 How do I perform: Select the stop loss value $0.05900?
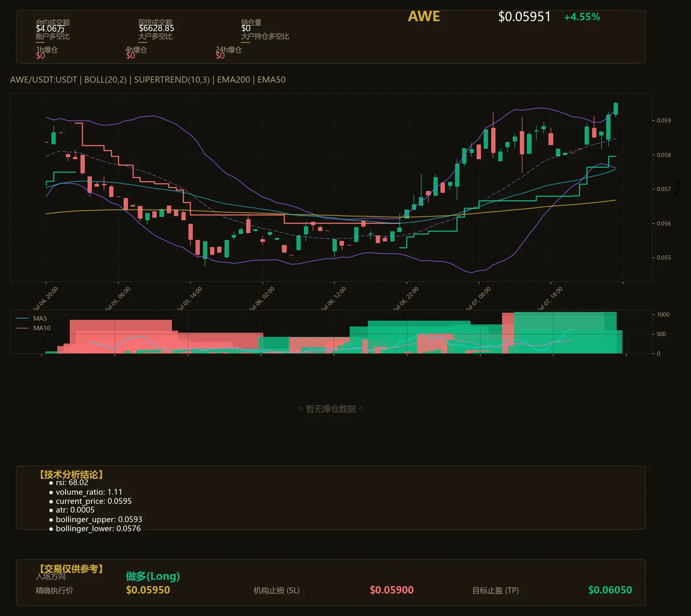(392, 590)
